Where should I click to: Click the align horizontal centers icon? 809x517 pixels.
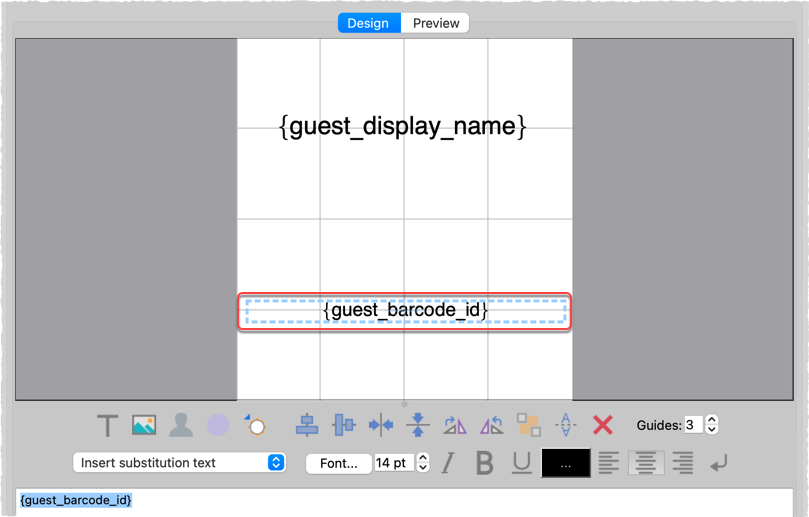pyautogui.click(x=306, y=426)
